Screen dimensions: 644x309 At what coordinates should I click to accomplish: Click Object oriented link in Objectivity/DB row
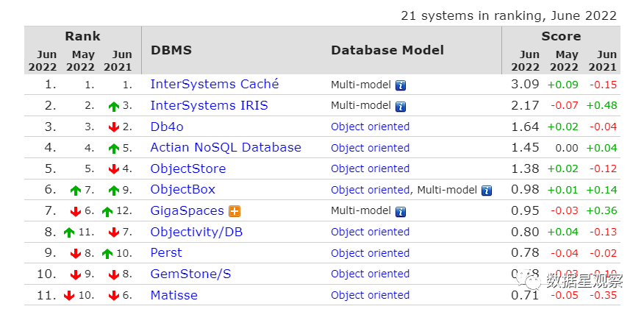[370, 232]
